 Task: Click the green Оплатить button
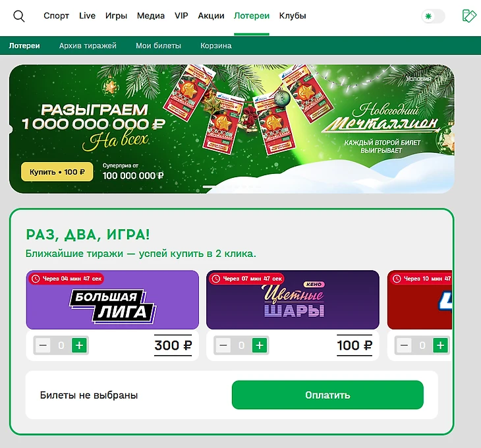coord(327,395)
